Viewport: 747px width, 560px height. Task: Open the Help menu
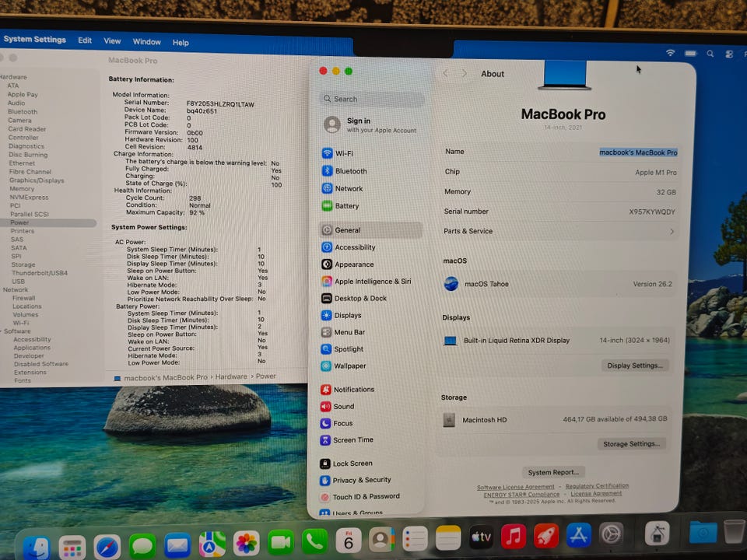click(x=181, y=43)
